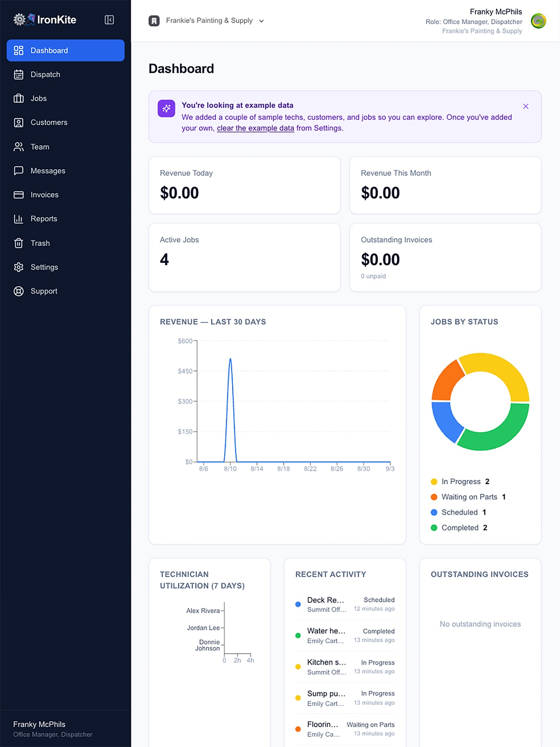Viewport: 560px width, 747px height.
Task: Click the company building icon in header
Action: (x=154, y=21)
